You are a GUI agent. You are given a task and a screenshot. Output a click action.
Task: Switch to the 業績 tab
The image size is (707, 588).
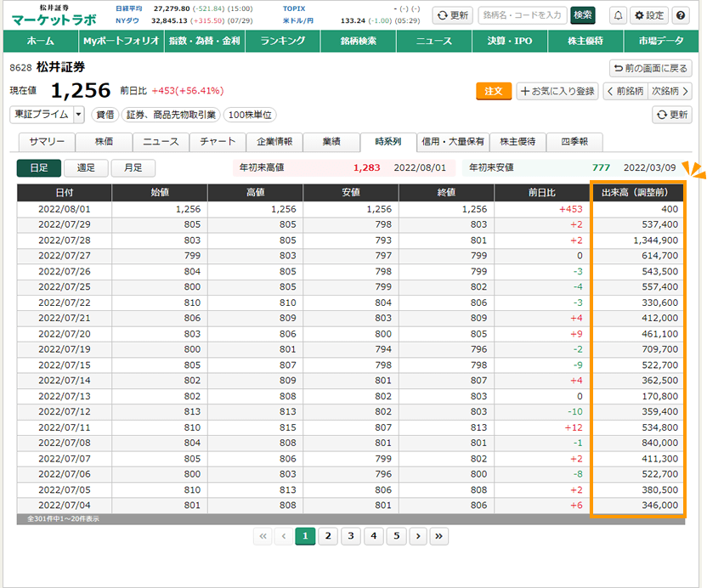[x=331, y=142]
